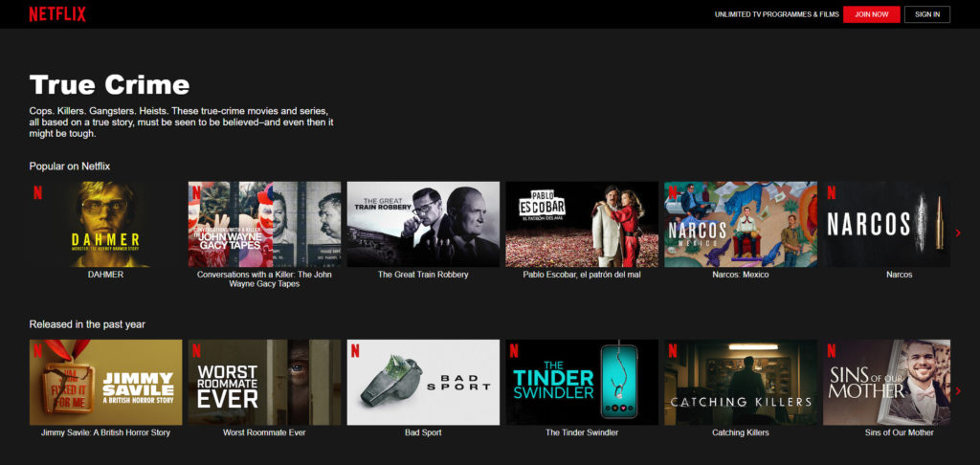980x465 pixels.
Task: Expand Popular on Netflix row with right arrow
Action: pyautogui.click(x=958, y=232)
